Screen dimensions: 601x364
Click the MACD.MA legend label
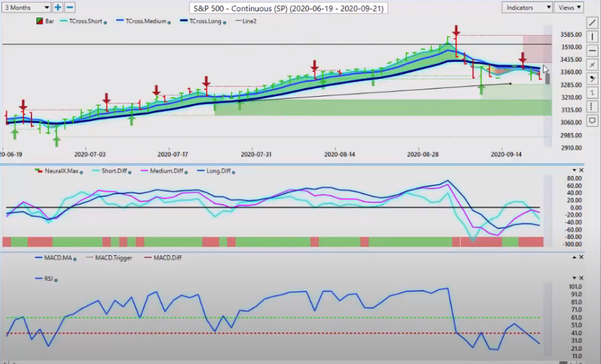pos(58,258)
